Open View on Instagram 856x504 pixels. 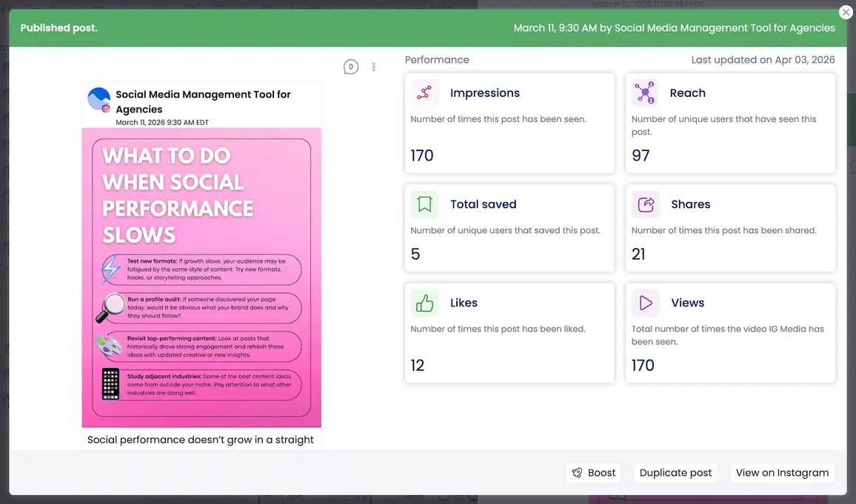coord(782,472)
